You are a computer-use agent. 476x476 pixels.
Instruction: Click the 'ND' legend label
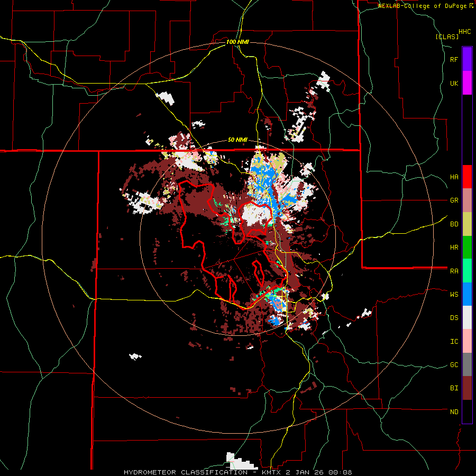(454, 412)
